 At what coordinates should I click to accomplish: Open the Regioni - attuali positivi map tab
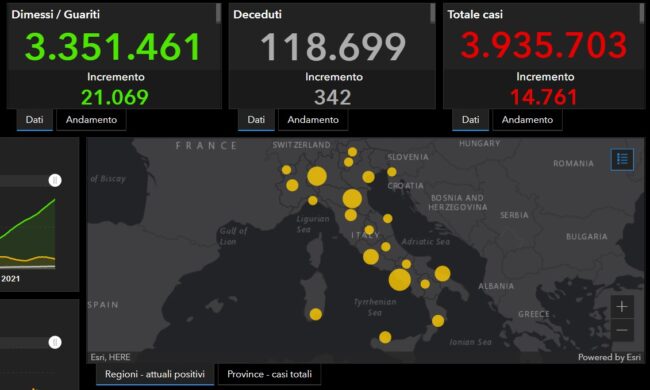(155, 374)
